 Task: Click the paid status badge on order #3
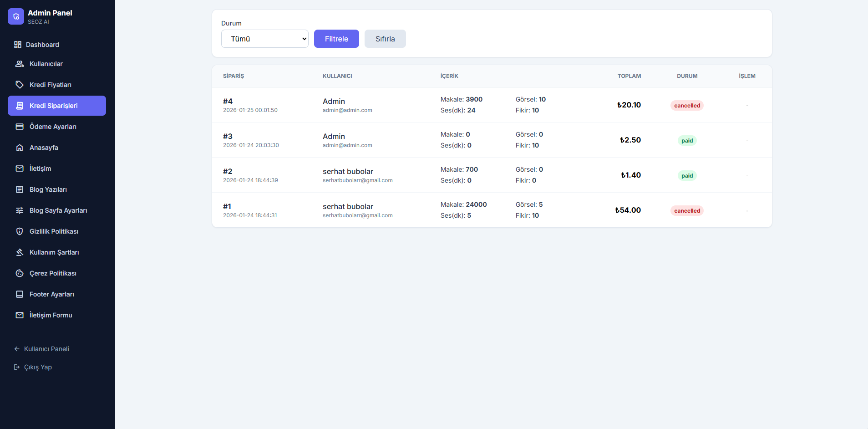[x=687, y=141]
